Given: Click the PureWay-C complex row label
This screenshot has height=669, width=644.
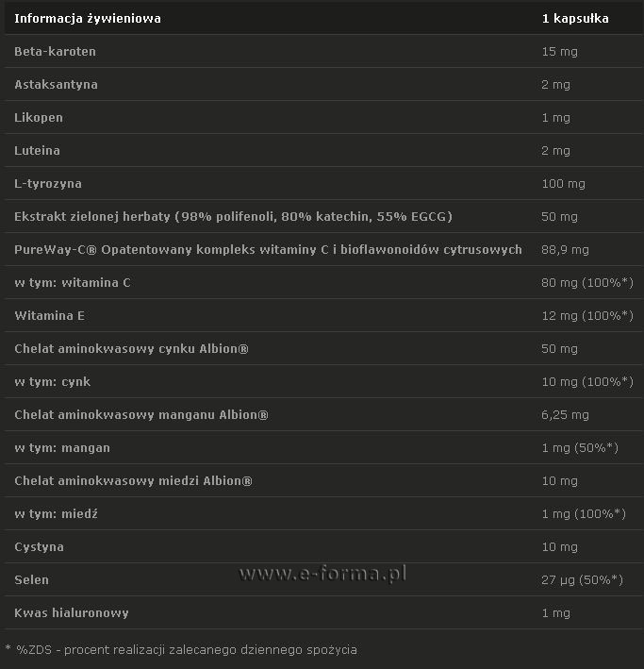Looking at the screenshot, I should (x=268, y=250).
